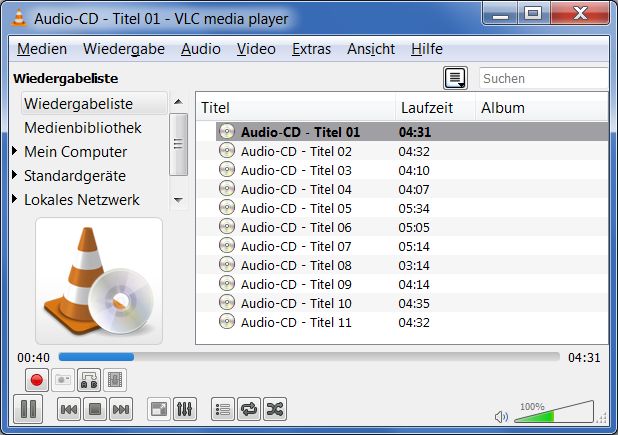Expand the Lokales Netzwerk tree node

[x=15, y=199]
